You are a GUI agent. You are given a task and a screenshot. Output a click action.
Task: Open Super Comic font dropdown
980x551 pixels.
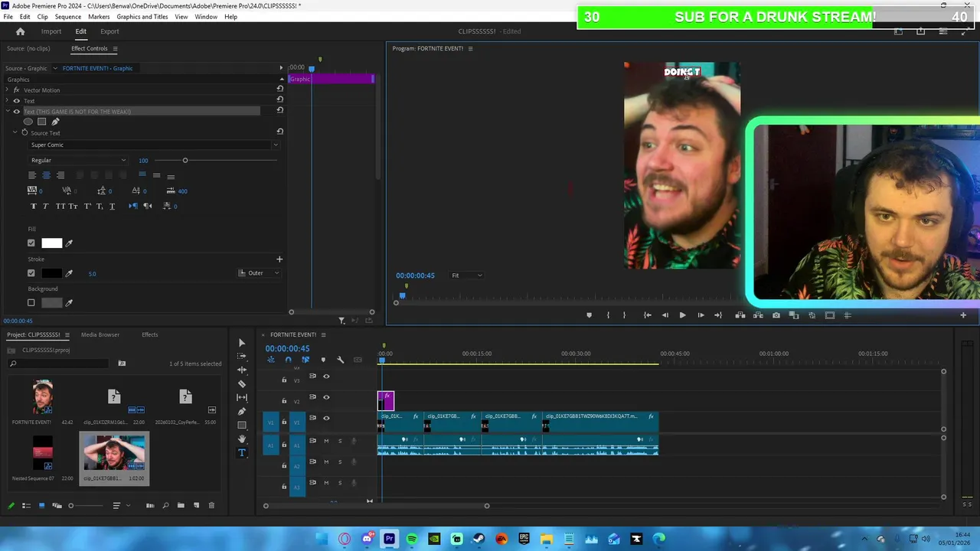pos(153,145)
